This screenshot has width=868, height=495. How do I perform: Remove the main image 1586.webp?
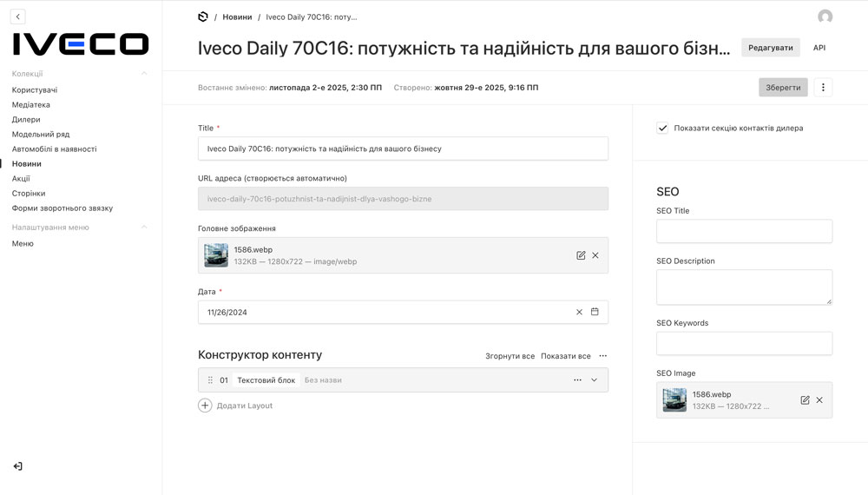[x=595, y=255]
